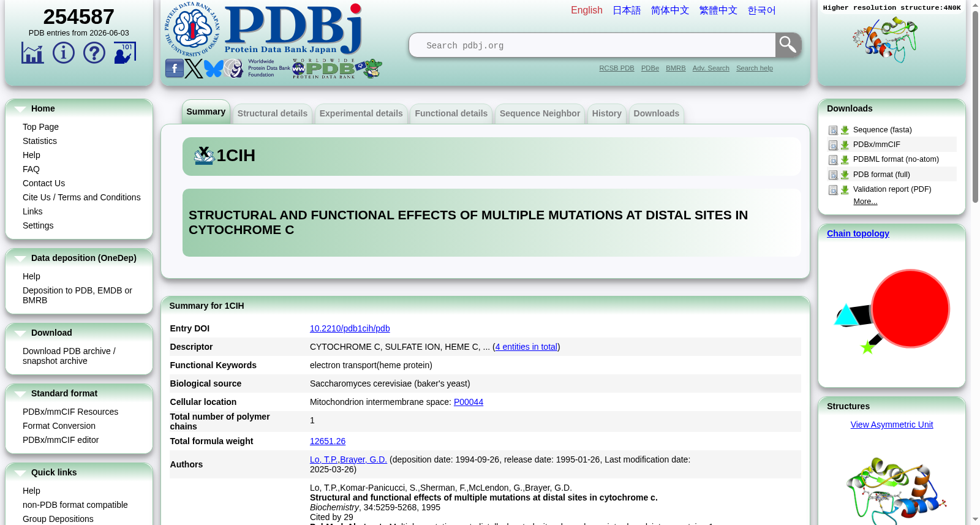Click the Worldwide PDB logo
The height and width of the screenshot is (525, 980).
click(323, 69)
